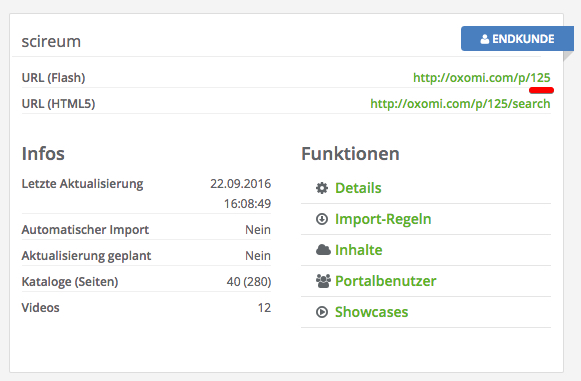Click the play-circle icon beside Showcases
The image size is (581, 381).
pyautogui.click(x=322, y=312)
